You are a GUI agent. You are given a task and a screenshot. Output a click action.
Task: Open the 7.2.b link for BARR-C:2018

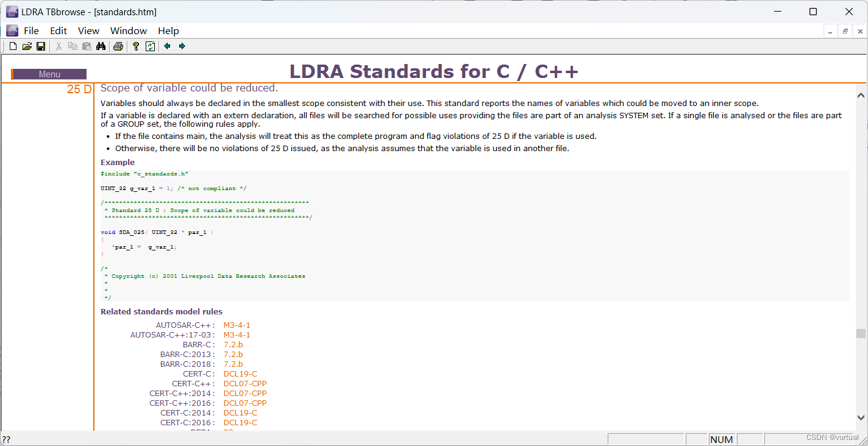click(233, 364)
